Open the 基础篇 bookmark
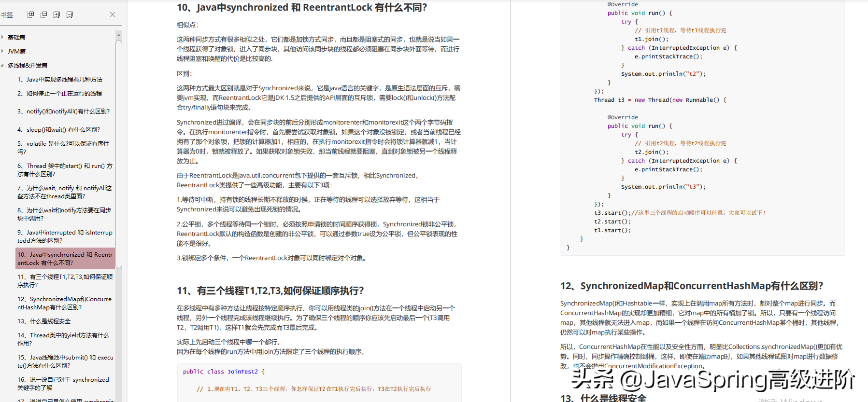The height and width of the screenshot is (402, 868). pyautogui.click(x=16, y=37)
